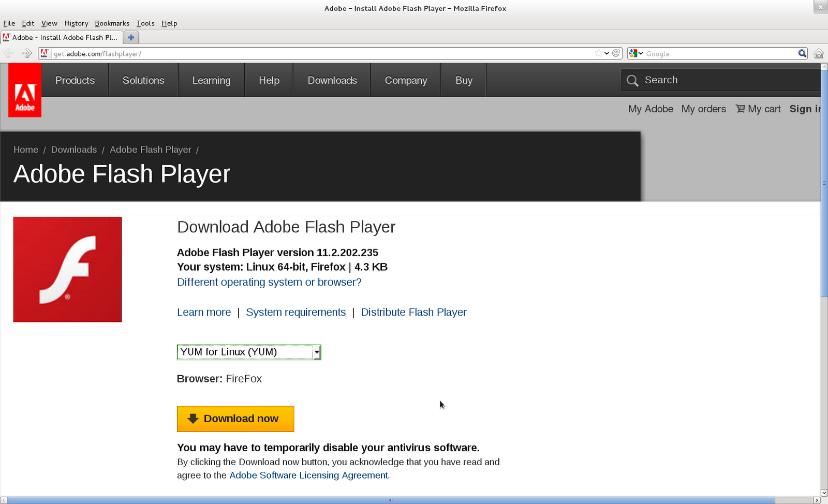The height and width of the screenshot is (504, 828).
Task: Open the Bookmarks menu
Action: (x=112, y=23)
